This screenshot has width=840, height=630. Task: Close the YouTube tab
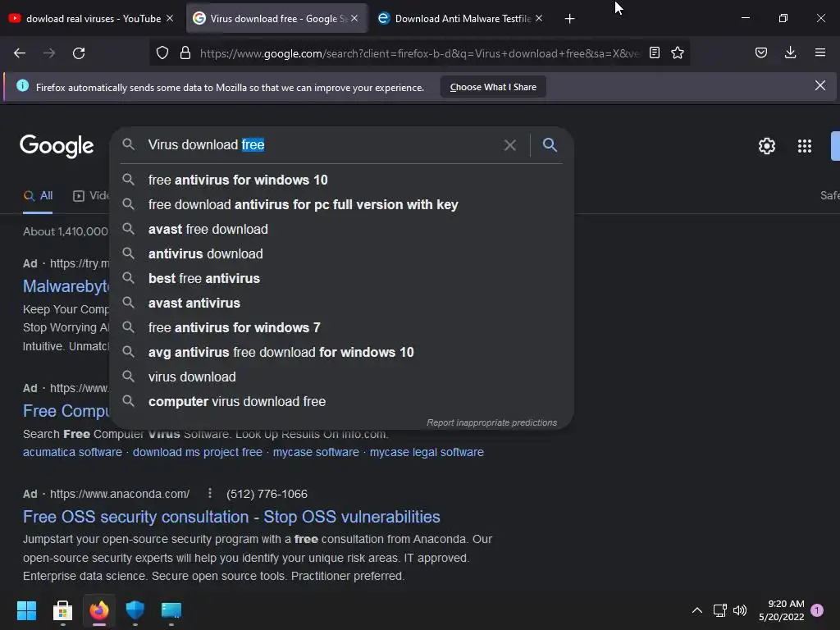click(x=170, y=18)
